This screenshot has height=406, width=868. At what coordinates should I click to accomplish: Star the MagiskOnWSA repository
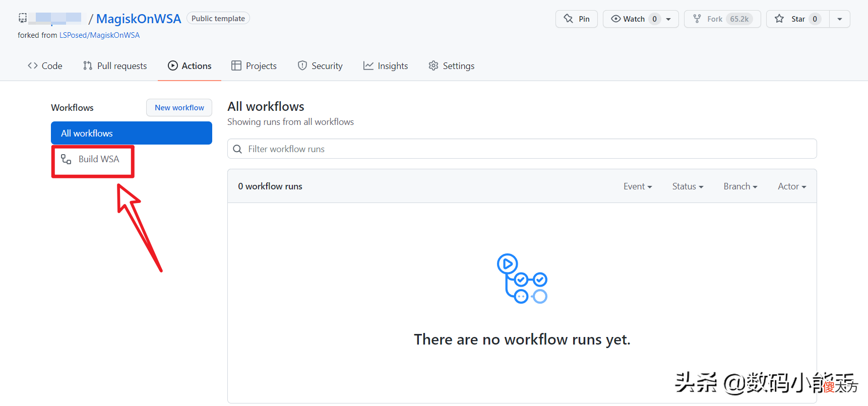(798, 19)
